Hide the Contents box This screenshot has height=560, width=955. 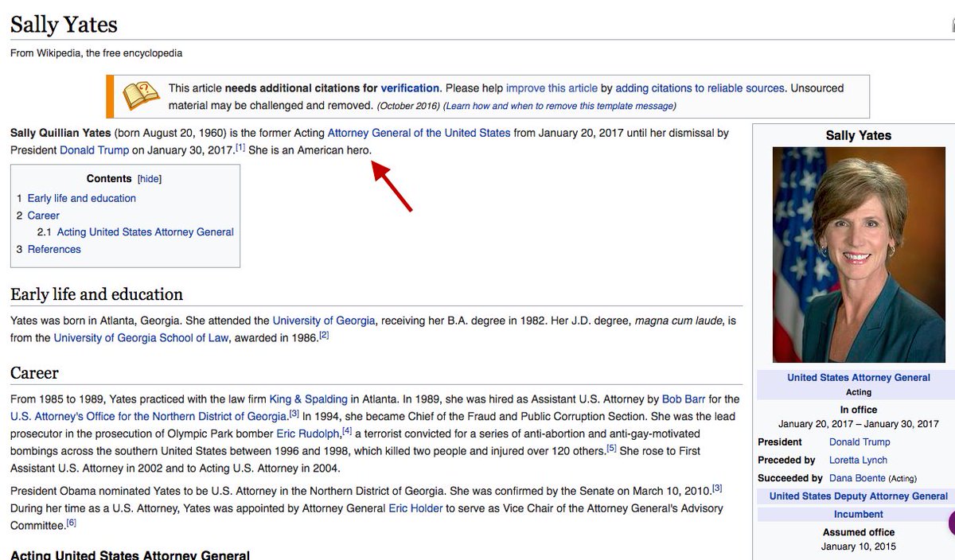(x=150, y=179)
